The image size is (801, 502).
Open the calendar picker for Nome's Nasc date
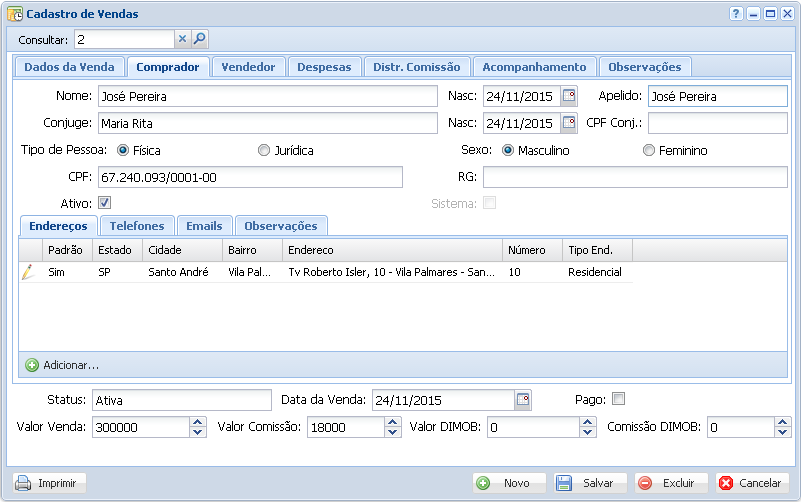tap(569, 97)
